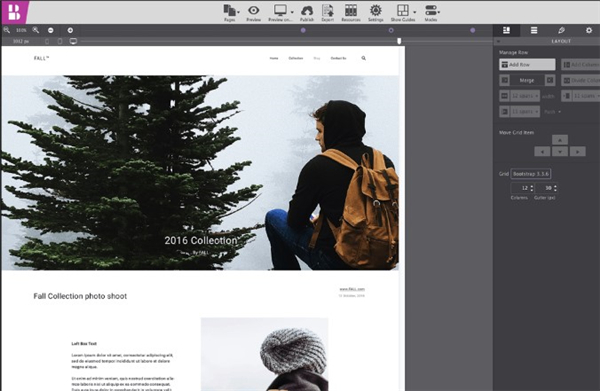Open the Show Guides dropdown arrow
The height and width of the screenshot is (391, 600).
[x=414, y=12]
